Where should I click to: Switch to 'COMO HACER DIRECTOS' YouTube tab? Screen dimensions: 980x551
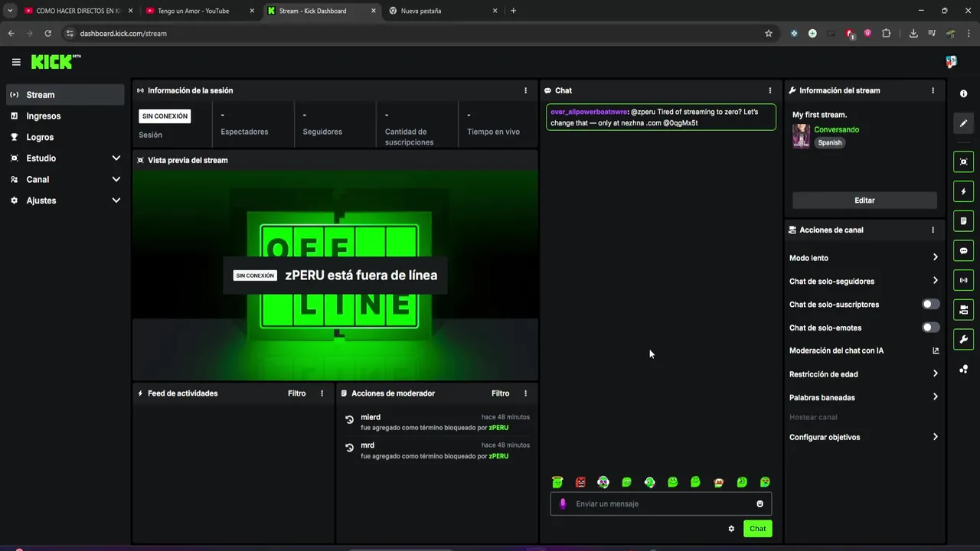(x=78, y=11)
